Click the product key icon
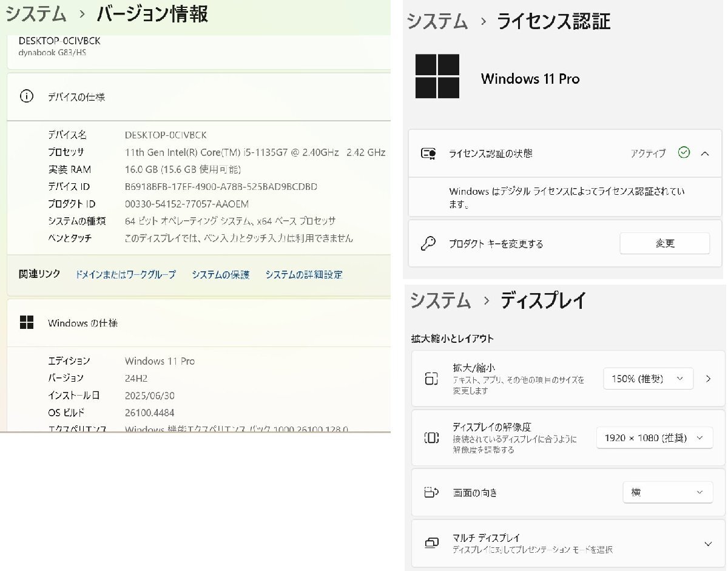 [x=428, y=243]
